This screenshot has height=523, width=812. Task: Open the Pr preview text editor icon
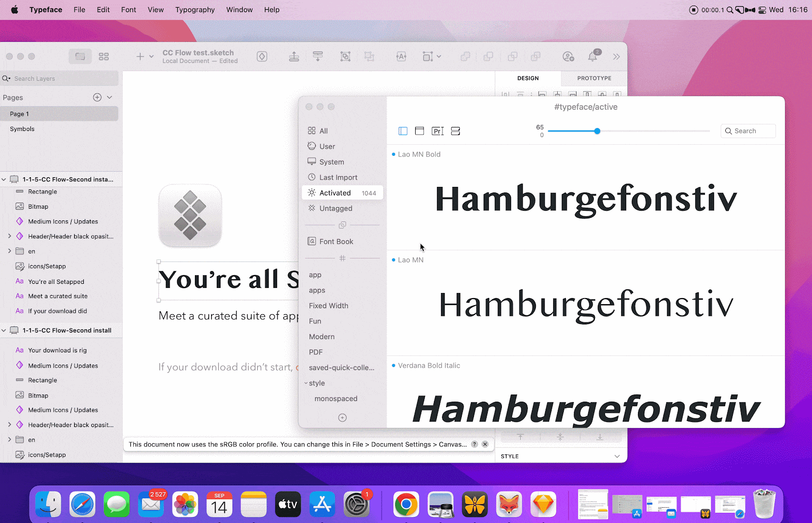(437, 131)
